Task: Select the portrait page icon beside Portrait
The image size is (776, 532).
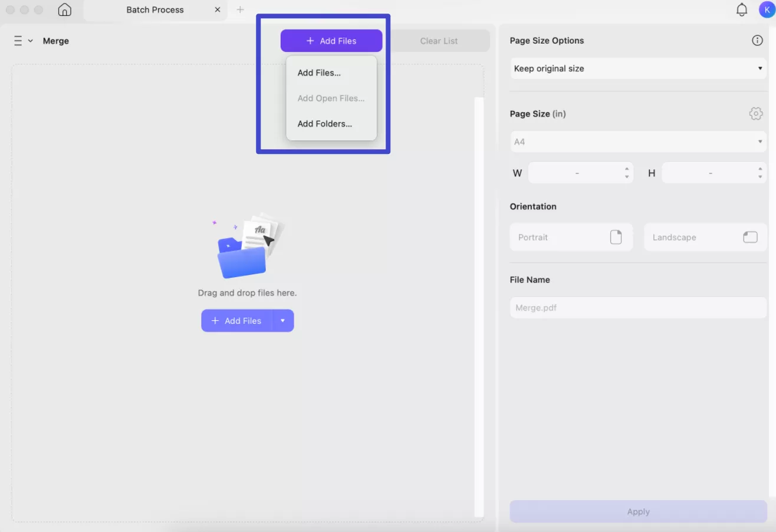Action: (x=616, y=237)
